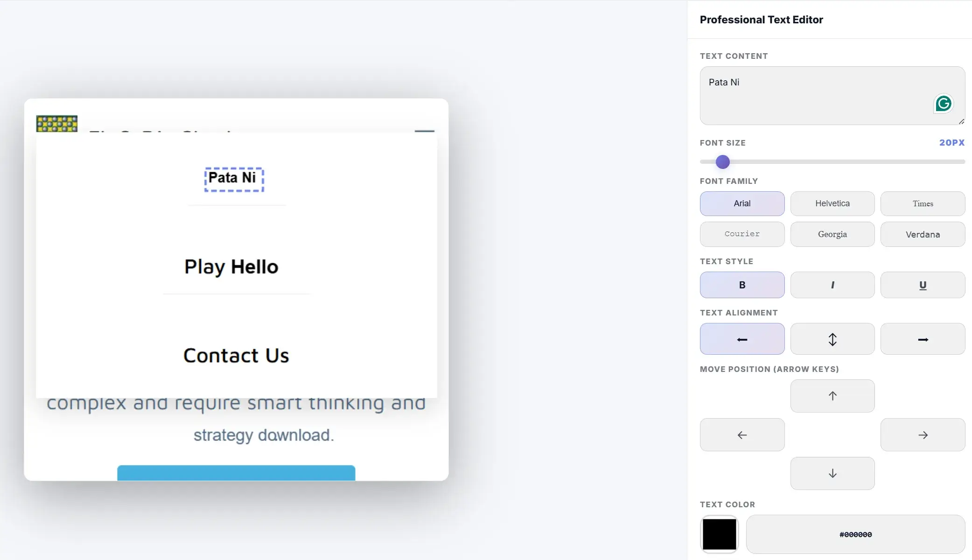972x560 pixels.
Task: Move text down using the down arrow control
Action: click(x=832, y=473)
